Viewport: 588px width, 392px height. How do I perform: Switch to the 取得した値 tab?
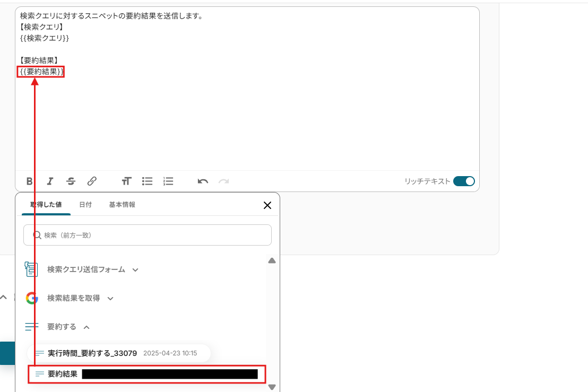(46, 205)
